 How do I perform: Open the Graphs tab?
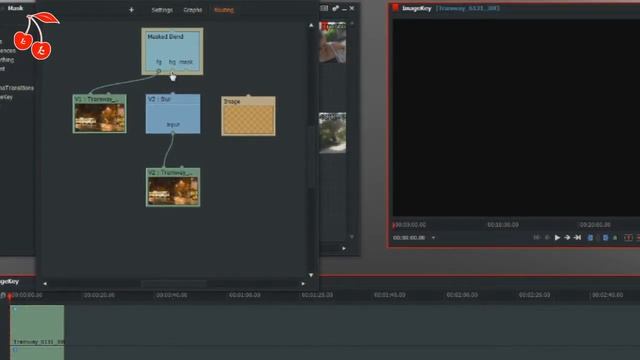(x=193, y=10)
